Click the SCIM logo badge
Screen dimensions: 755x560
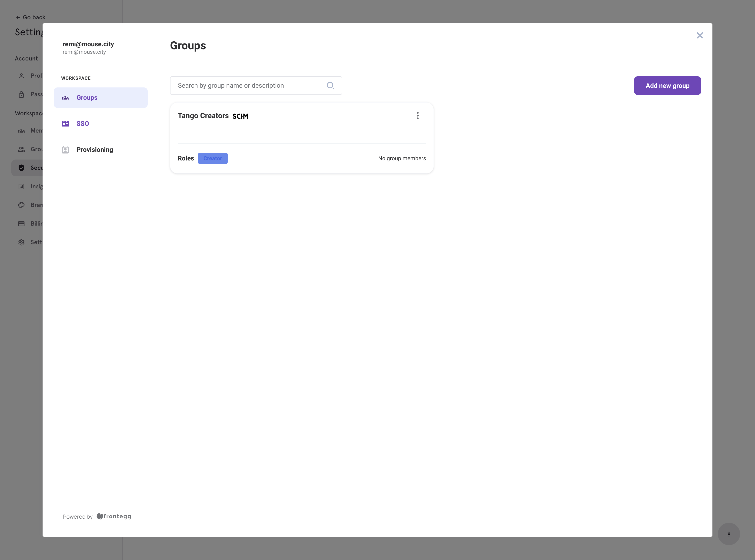click(x=240, y=116)
